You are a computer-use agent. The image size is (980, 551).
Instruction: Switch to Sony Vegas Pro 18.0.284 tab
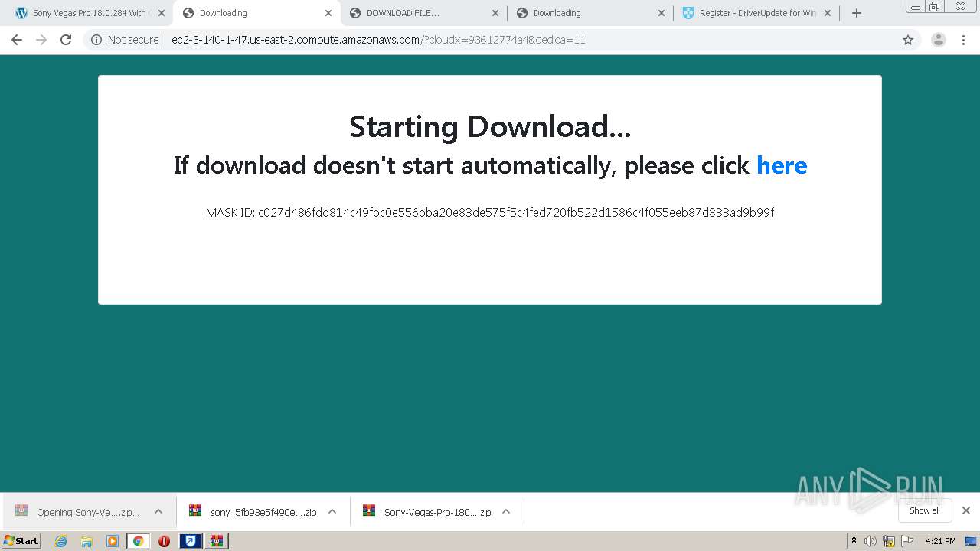[x=88, y=13]
